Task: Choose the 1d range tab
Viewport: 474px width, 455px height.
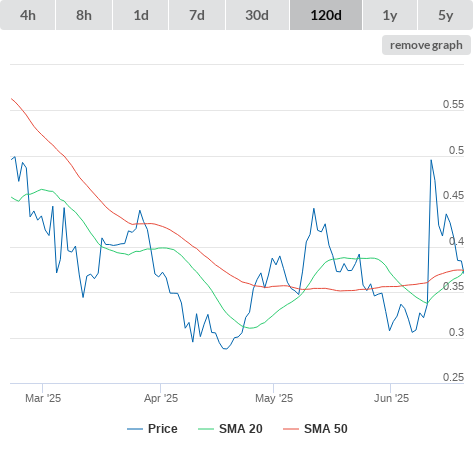Action: pos(141,15)
